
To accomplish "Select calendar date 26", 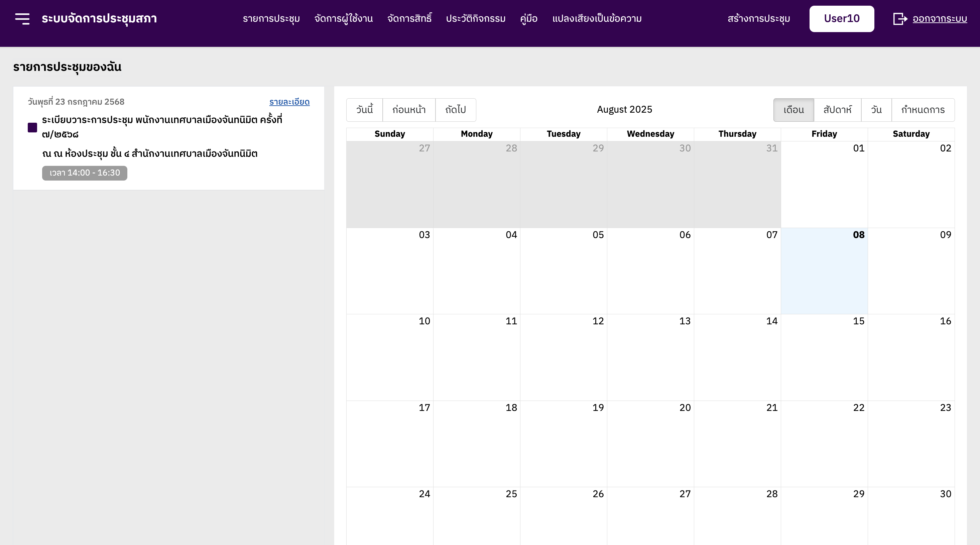I will point(598,494).
